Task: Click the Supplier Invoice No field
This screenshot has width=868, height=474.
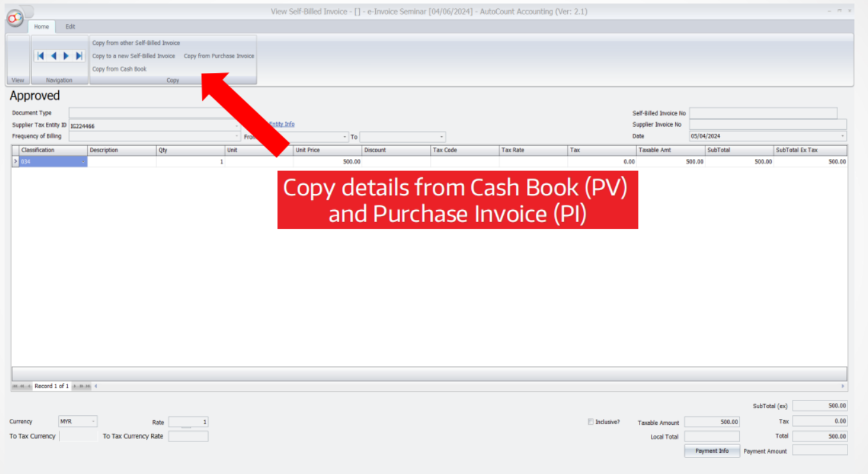Action: (768, 125)
